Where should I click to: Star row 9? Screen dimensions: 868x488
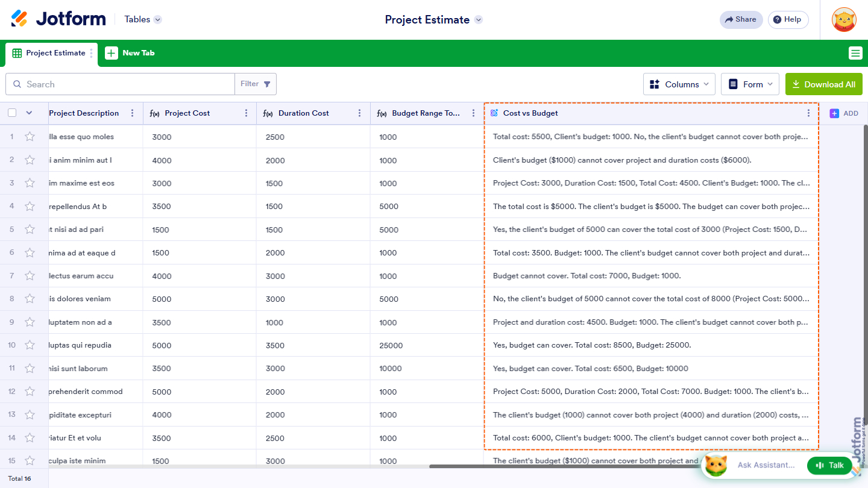click(30, 322)
